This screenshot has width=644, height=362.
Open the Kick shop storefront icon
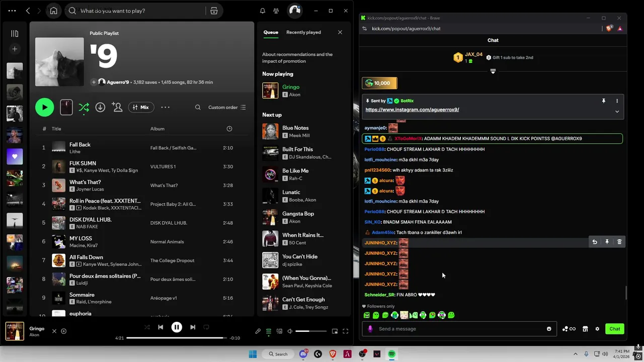point(585,329)
